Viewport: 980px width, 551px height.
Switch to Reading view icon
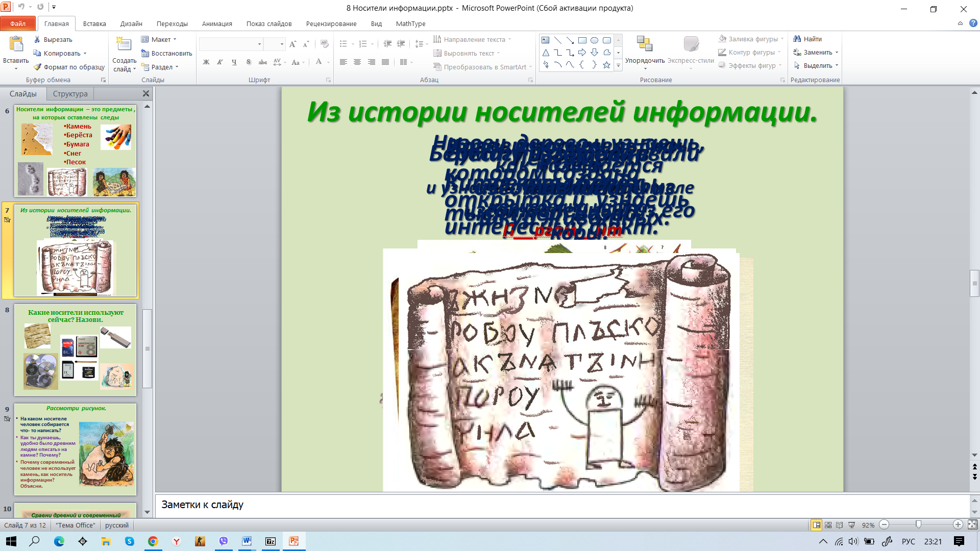pos(840,525)
